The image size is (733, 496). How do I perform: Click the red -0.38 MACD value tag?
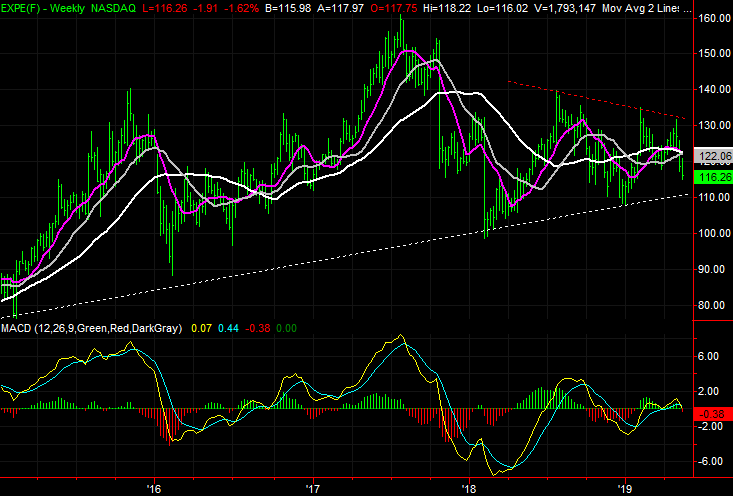713,414
